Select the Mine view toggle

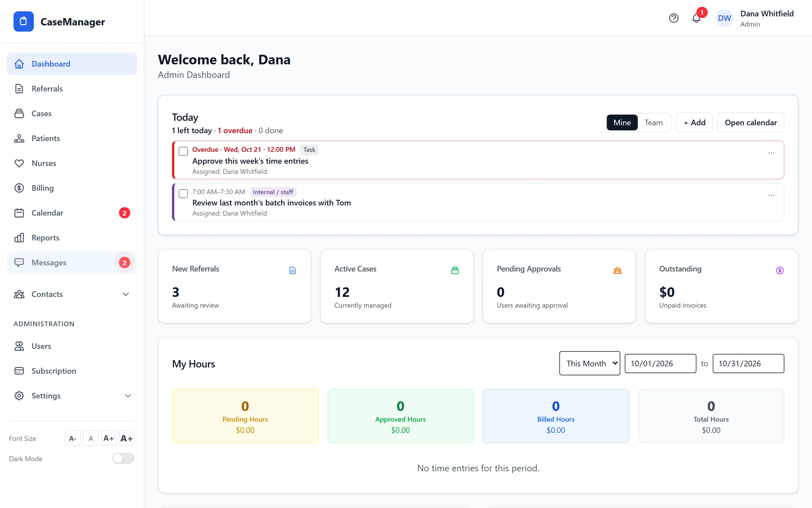622,123
